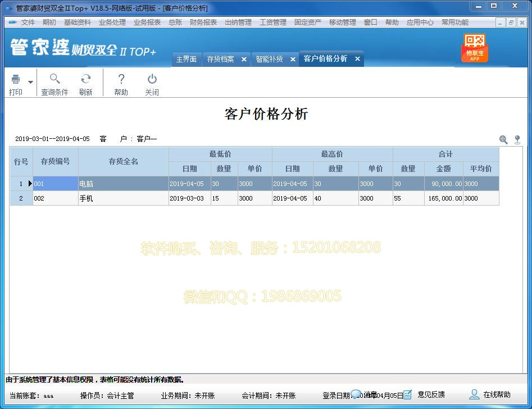Image resolution: width=532 pixels, height=409 pixels.
Task: Open the 业务报表 menu
Action: coord(148,22)
